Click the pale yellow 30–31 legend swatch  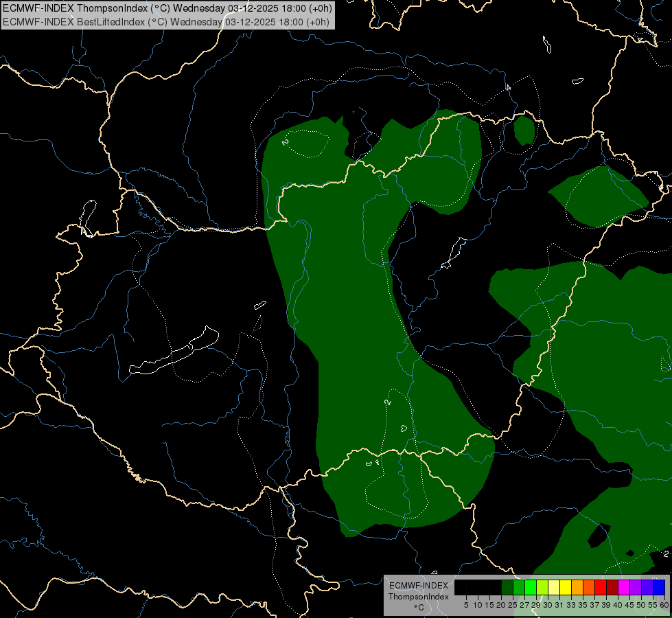(x=554, y=587)
